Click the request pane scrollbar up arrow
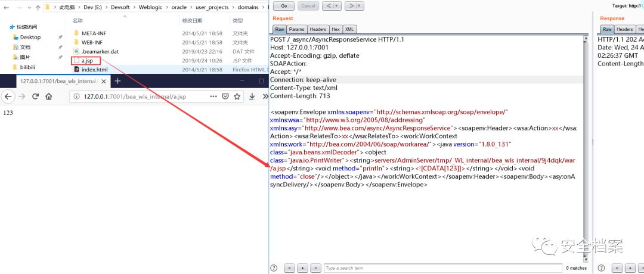 click(587, 39)
